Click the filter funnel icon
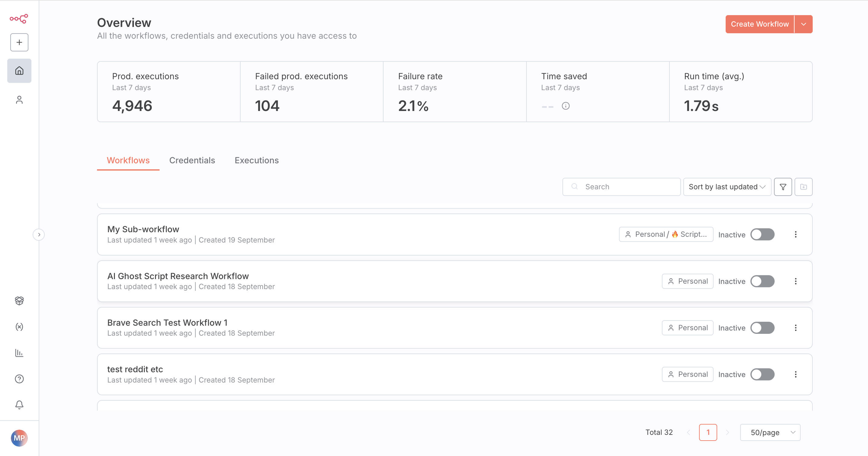This screenshot has height=456, width=868. (x=783, y=187)
